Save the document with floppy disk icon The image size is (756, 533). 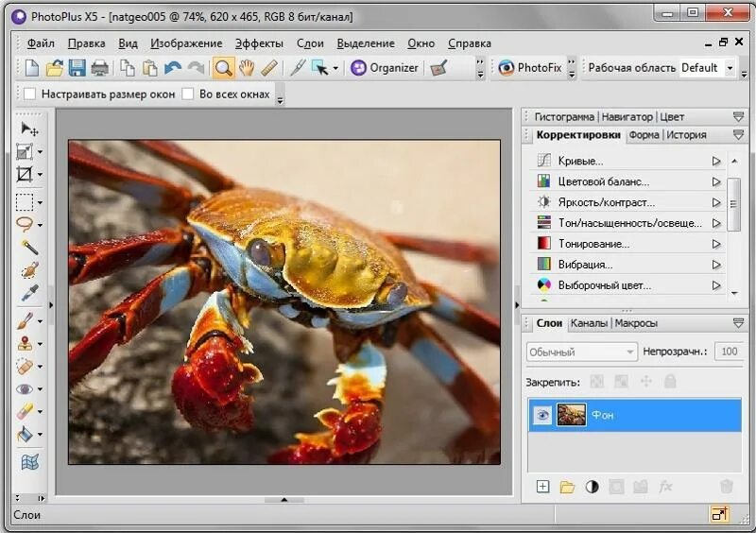(77, 68)
